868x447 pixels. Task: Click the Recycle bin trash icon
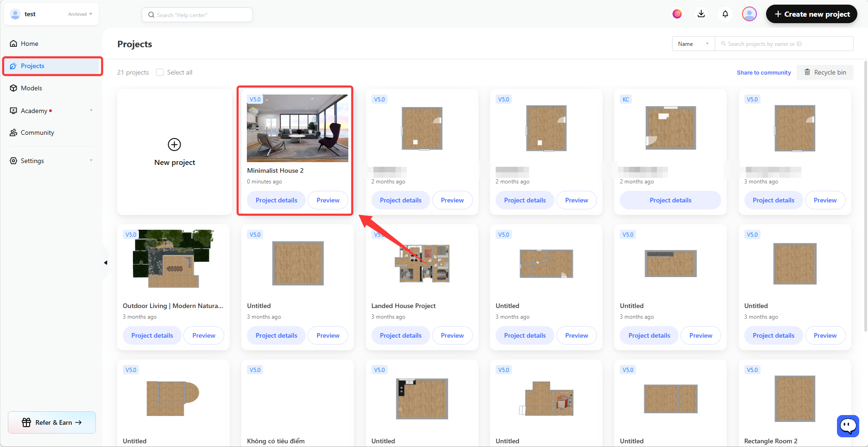pyautogui.click(x=807, y=72)
